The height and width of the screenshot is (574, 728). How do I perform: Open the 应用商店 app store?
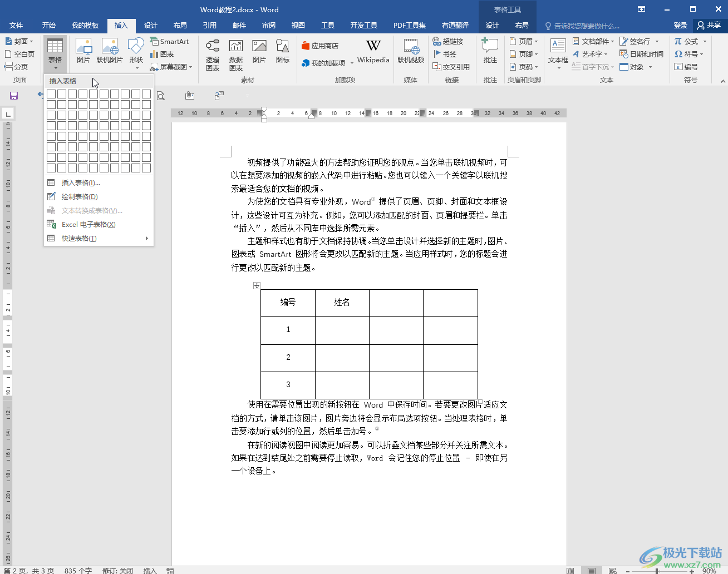click(x=320, y=46)
